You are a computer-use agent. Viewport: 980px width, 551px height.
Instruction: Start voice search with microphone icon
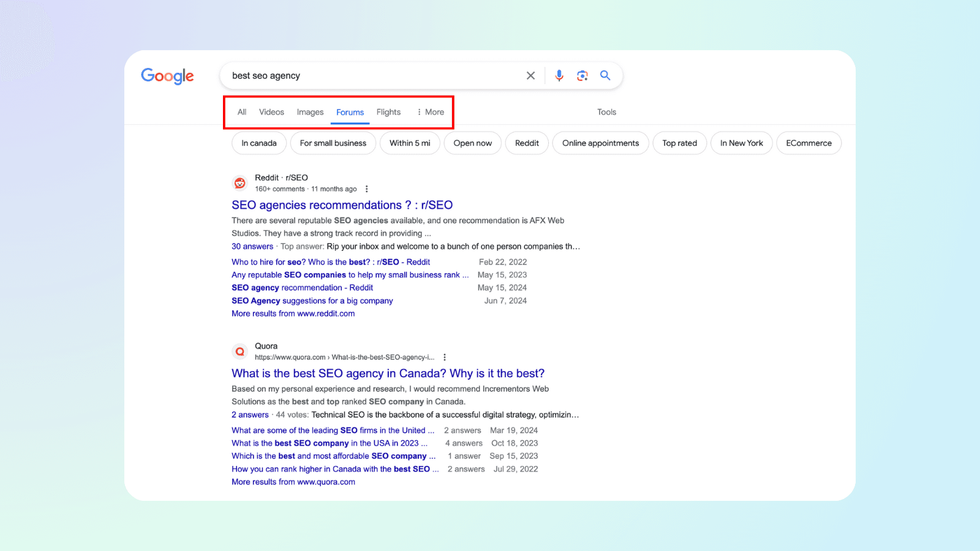pos(559,76)
